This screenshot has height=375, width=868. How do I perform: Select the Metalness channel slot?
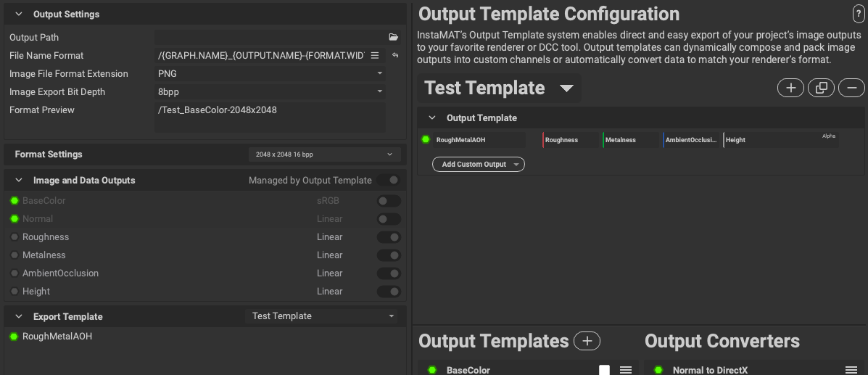click(x=631, y=140)
